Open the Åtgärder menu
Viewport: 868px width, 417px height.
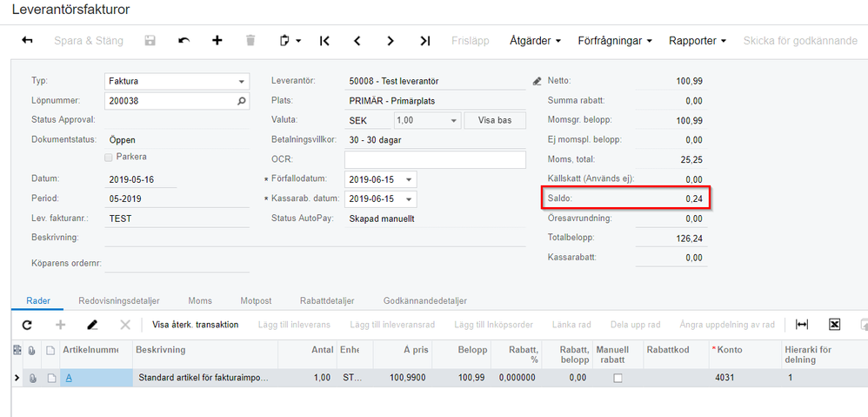535,40
